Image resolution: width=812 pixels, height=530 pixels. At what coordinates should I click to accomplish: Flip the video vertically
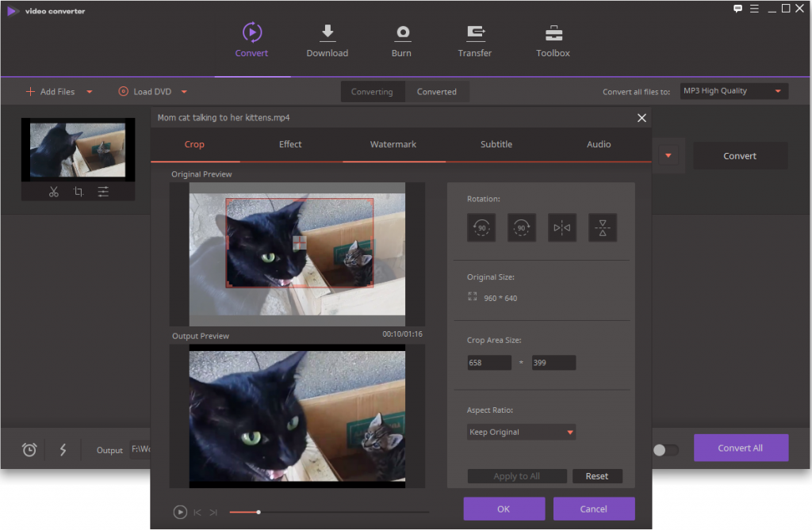[x=603, y=228]
